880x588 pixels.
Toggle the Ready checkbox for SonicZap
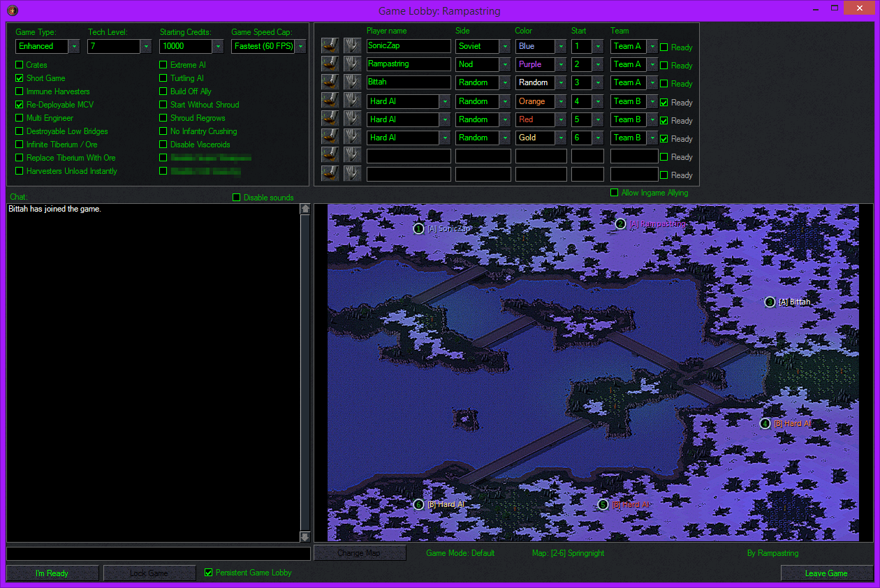pyautogui.click(x=664, y=47)
